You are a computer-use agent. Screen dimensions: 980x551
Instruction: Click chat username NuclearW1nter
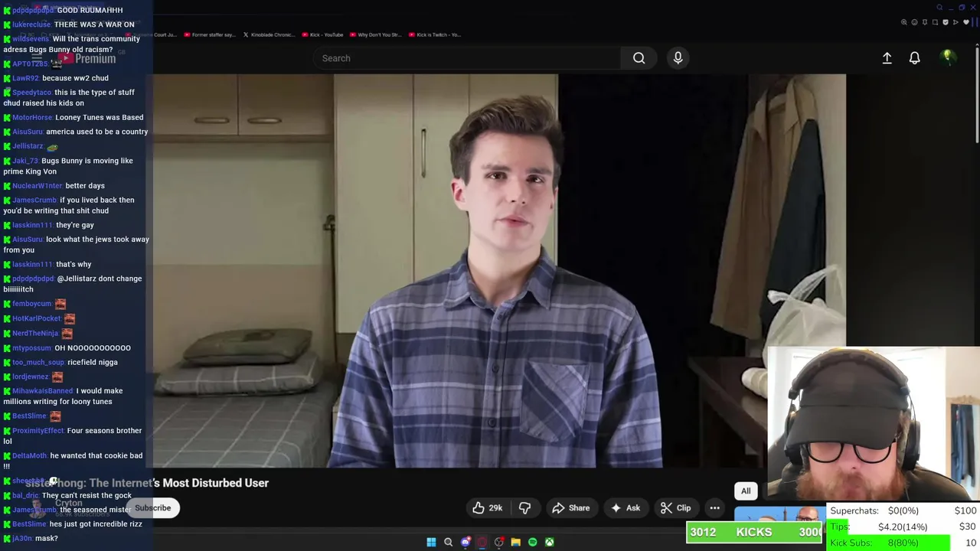click(38, 186)
